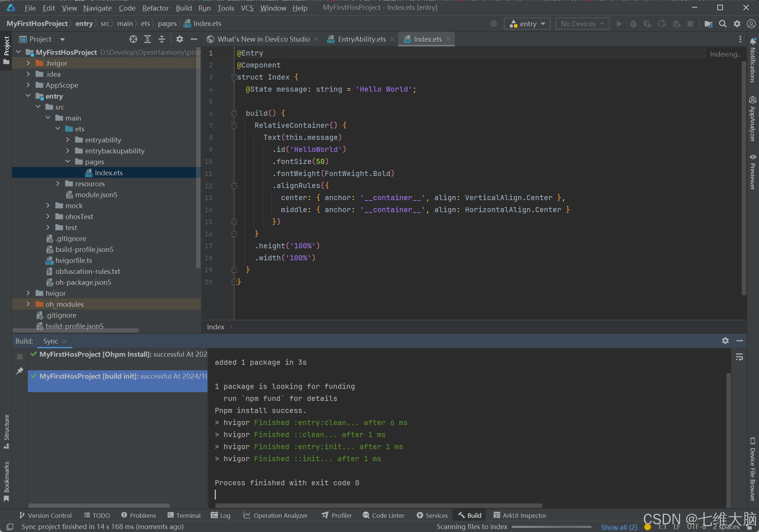Toggle Project tool window side tab
Screen dimensions: 759x532
click(6, 51)
